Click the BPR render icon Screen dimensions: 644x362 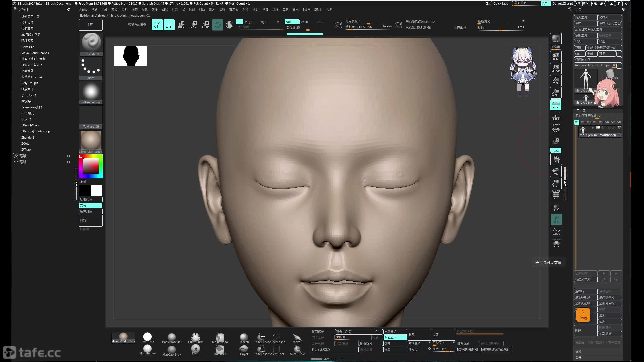(556, 39)
